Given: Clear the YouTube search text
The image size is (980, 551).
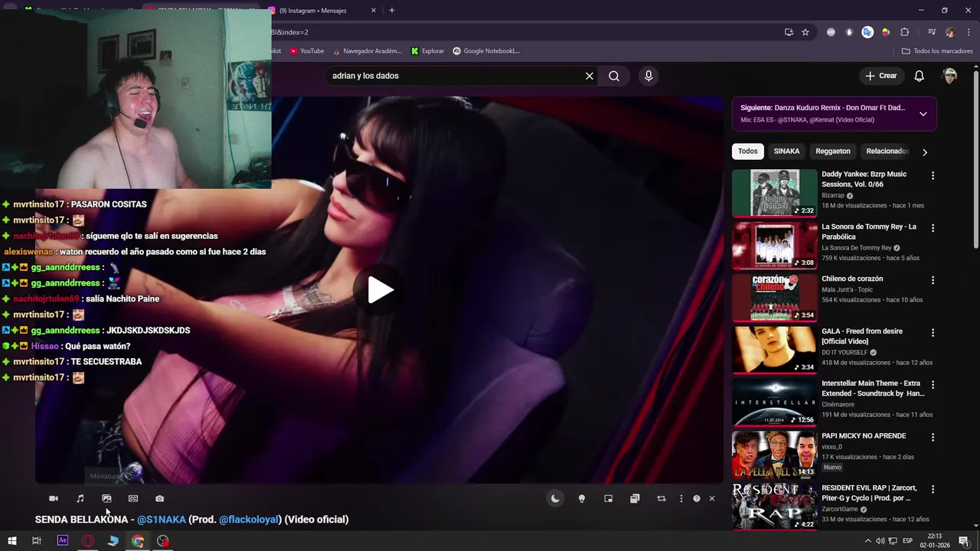Looking at the screenshot, I should 590,76.
